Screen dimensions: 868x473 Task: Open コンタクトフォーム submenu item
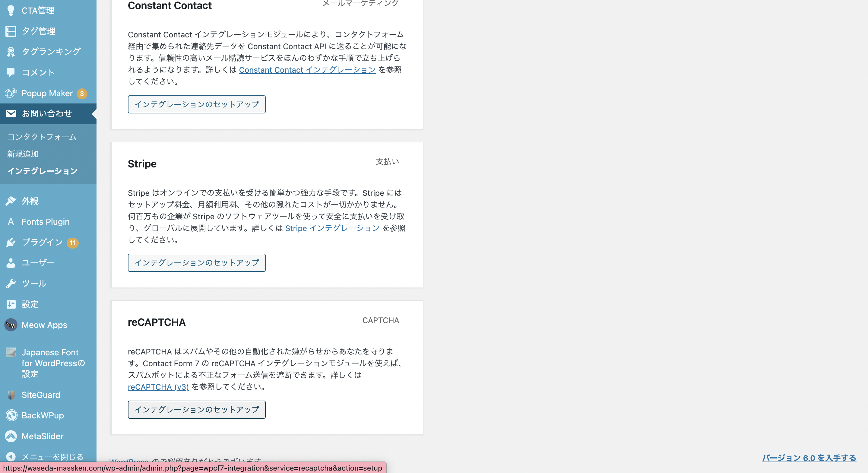(42, 137)
